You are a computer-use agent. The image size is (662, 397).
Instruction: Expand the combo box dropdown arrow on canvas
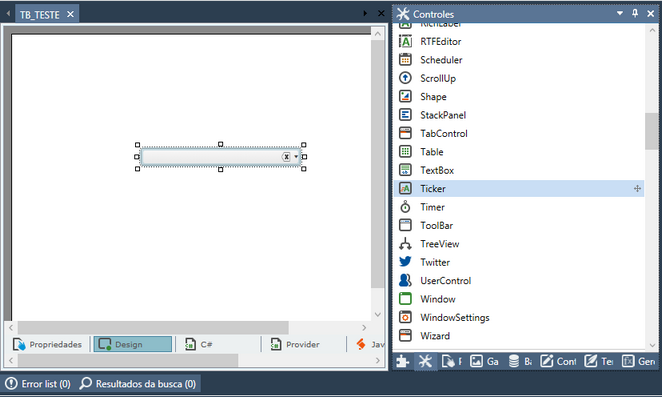coord(296,157)
